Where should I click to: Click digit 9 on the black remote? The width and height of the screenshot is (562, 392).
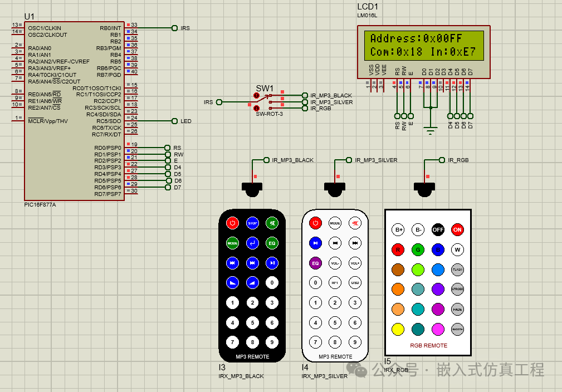pos(272,342)
